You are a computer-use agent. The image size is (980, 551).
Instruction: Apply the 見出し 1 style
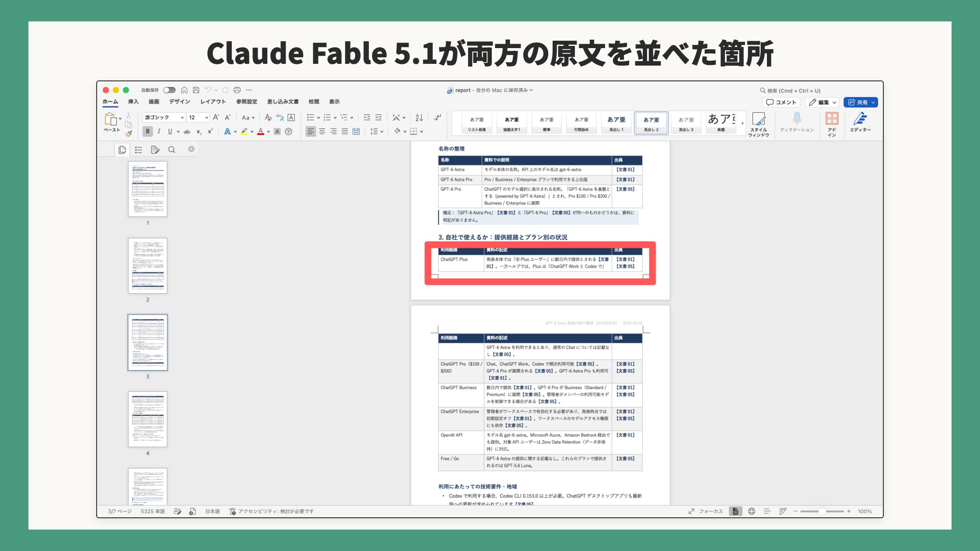pos(616,123)
